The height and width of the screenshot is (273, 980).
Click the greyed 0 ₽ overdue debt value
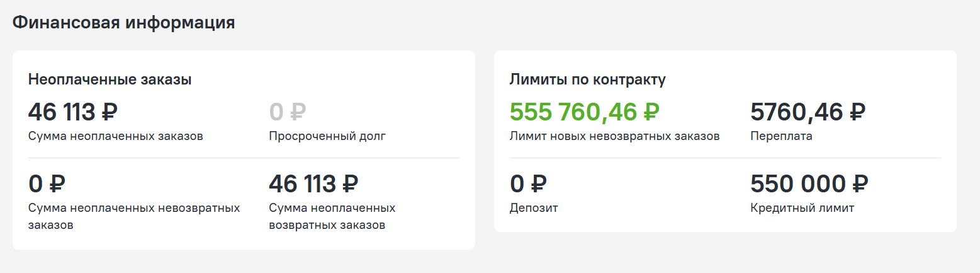[x=288, y=112]
